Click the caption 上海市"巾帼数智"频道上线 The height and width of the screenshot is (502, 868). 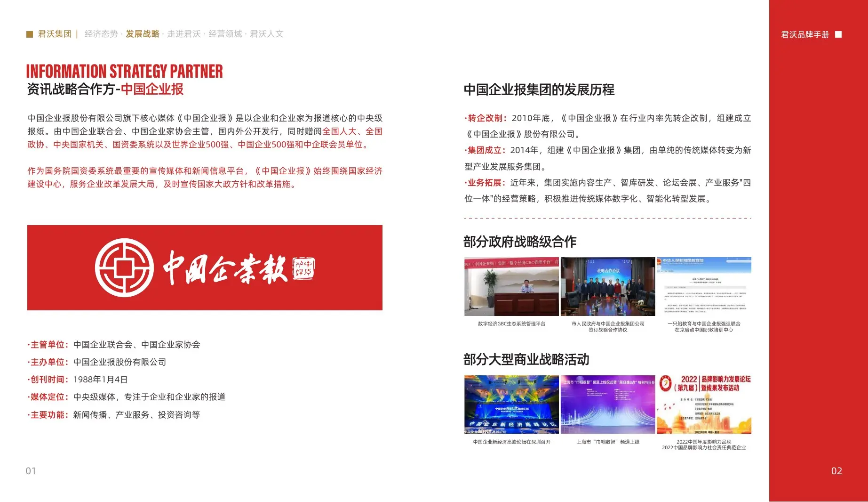click(x=608, y=442)
